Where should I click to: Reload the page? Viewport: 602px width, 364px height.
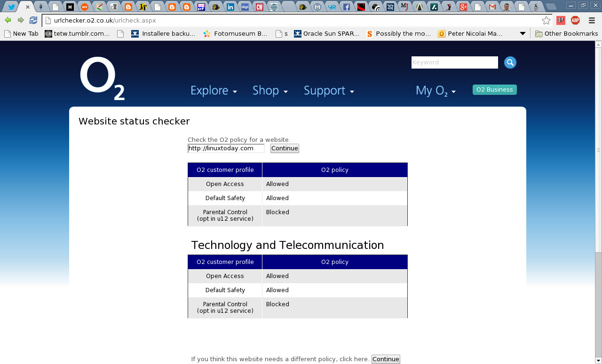coord(33,20)
